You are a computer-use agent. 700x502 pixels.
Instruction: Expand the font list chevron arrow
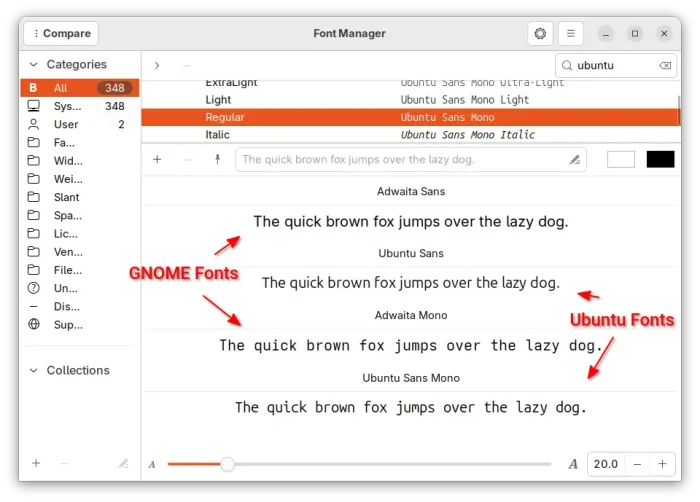pos(157,65)
